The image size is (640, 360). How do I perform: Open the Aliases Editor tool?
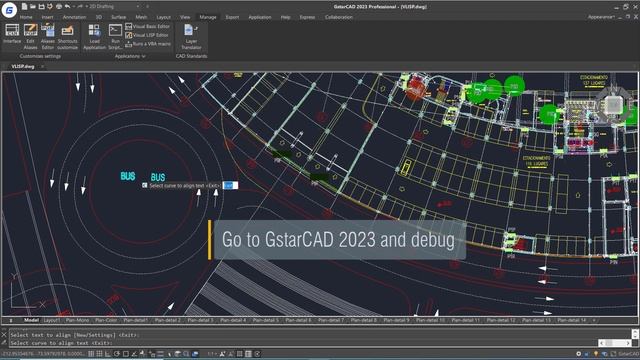tap(48, 36)
